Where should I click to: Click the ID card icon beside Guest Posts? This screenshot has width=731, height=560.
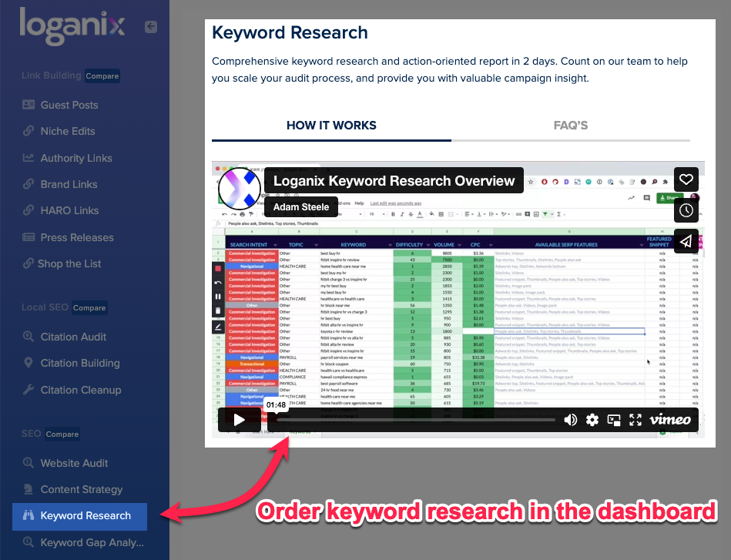click(29, 105)
